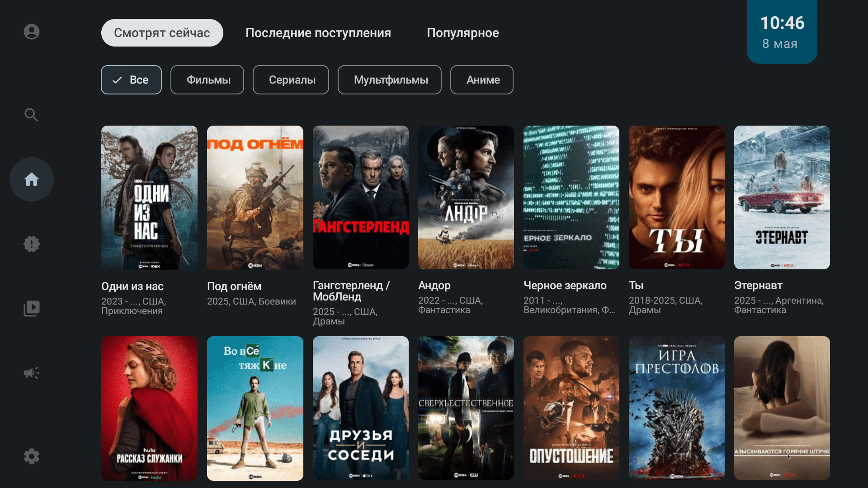868x488 pixels.
Task: Click the 10:46 clock widget
Action: click(x=782, y=32)
